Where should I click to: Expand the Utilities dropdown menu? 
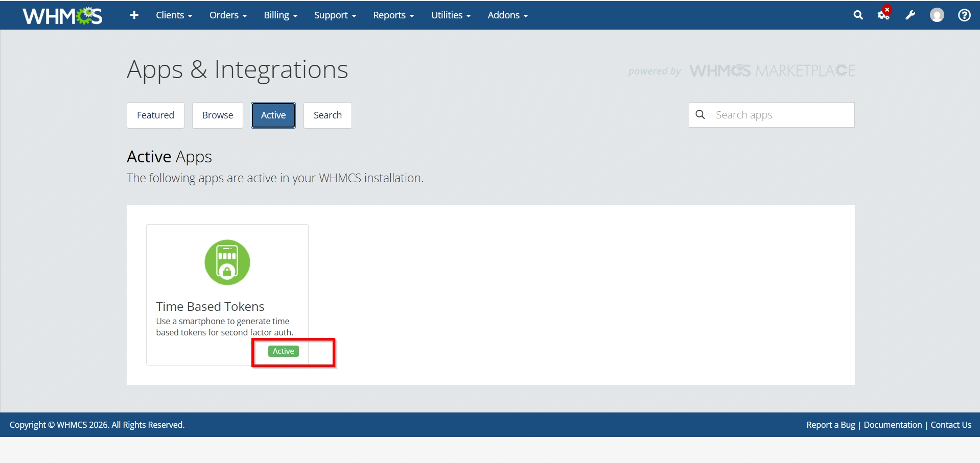[451, 15]
